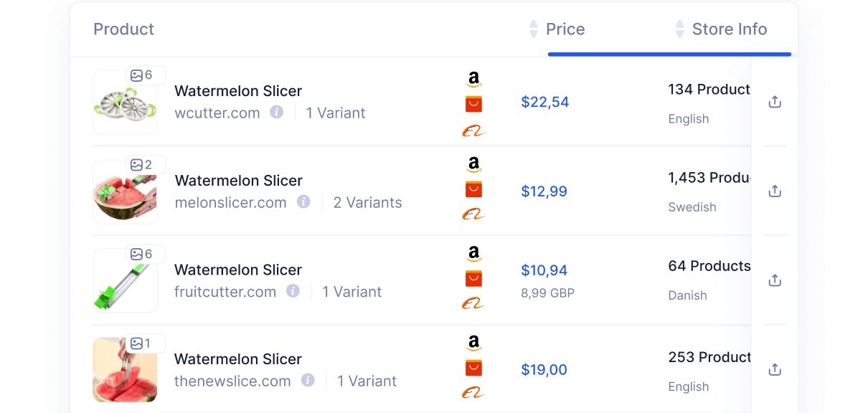Open image count badge showing 2
Screen dimensions: 868x413
pyautogui.click(x=142, y=165)
